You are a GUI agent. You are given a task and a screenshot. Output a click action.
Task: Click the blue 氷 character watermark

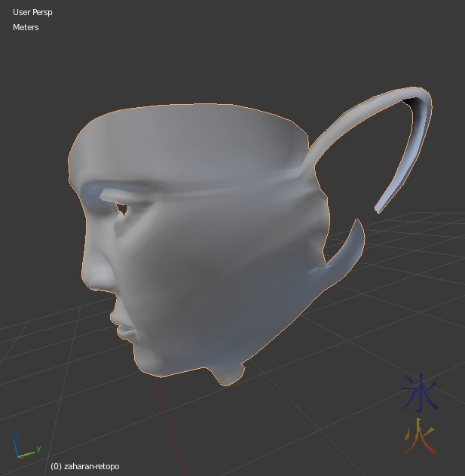[x=418, y=393]
